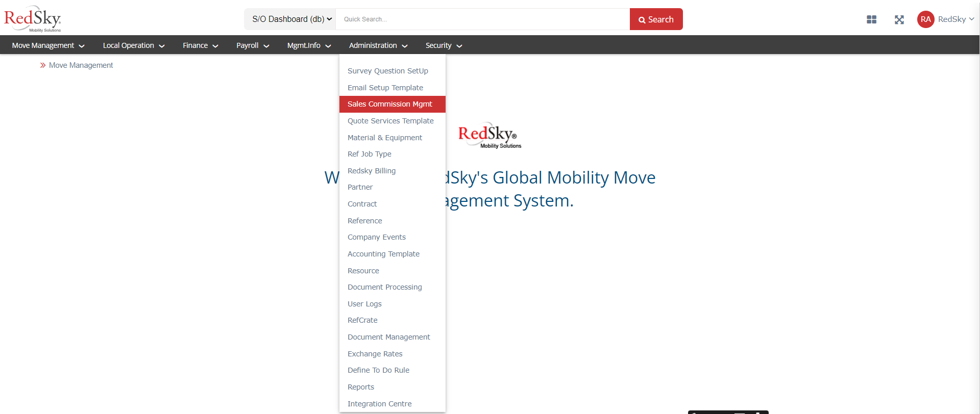980x414 pixels.
Task: Toggle fullscreen expand icon
Action: point(899,19)
